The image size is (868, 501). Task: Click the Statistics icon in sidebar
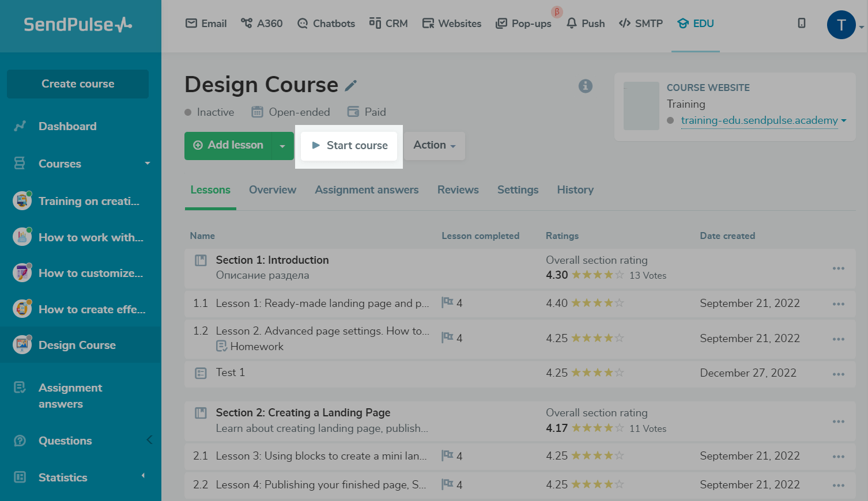click(x=20, y=477)
